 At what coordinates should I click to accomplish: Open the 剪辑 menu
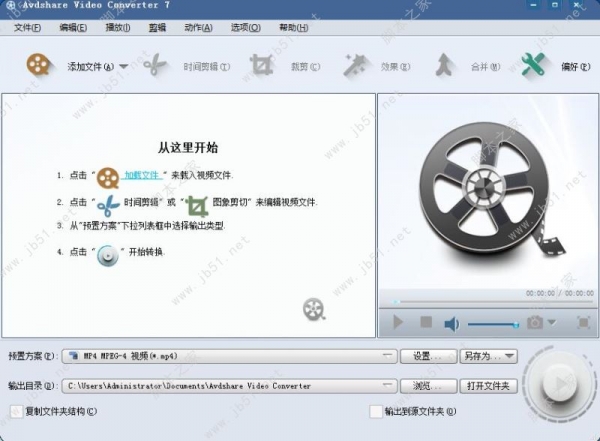click(157, 28)
